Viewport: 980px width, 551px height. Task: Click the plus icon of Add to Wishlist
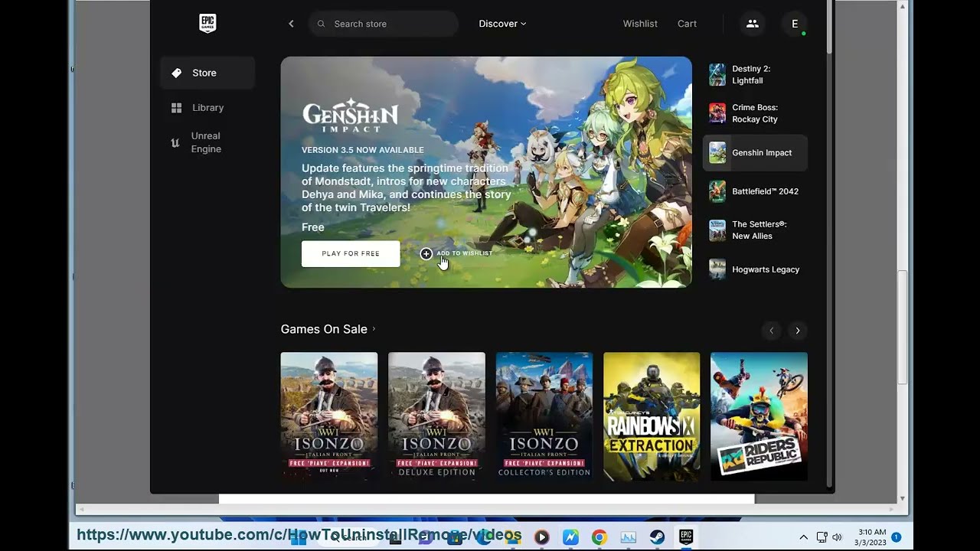tap(426, 253)
